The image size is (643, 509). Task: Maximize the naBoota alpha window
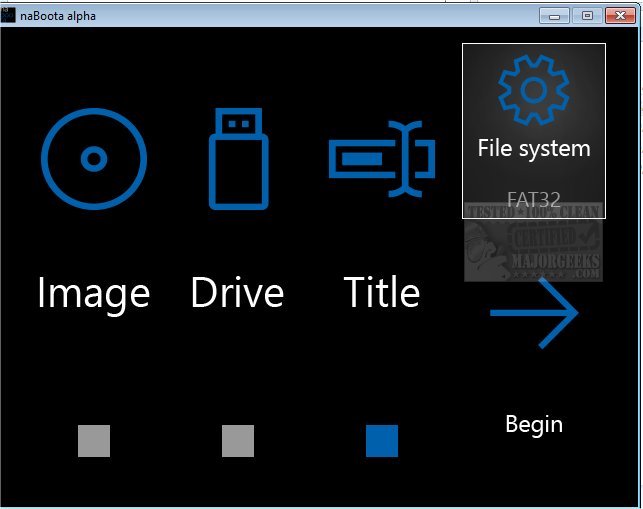tap(587, 16)
